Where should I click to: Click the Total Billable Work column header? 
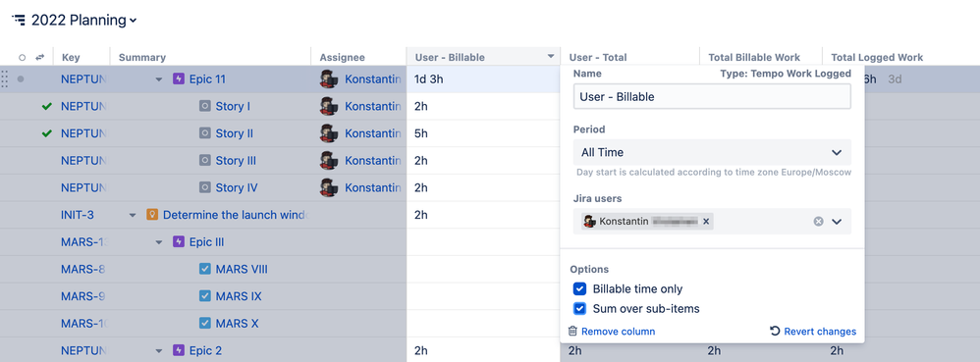tap(754, 58)
